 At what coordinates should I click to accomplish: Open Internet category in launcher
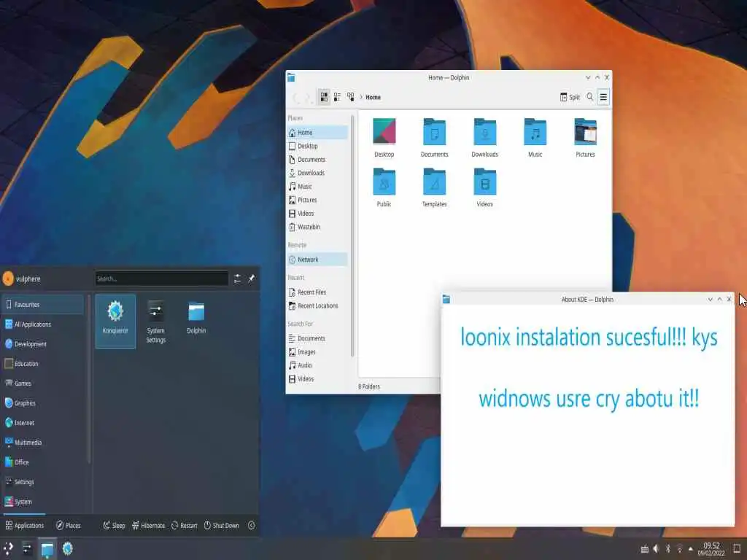tap(43, 423)
